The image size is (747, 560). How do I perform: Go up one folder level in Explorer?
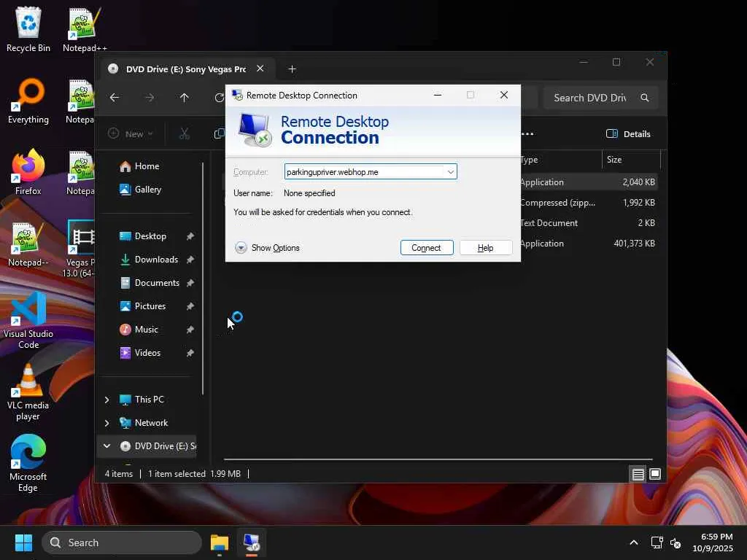tap(185, 98)
